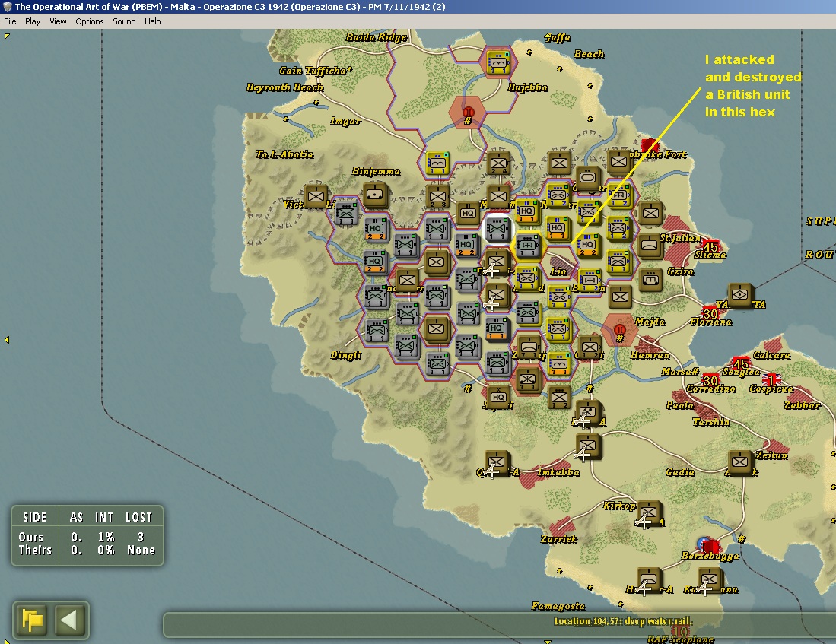Select the brown HQ counter near Siggiewi

(498, 397)
